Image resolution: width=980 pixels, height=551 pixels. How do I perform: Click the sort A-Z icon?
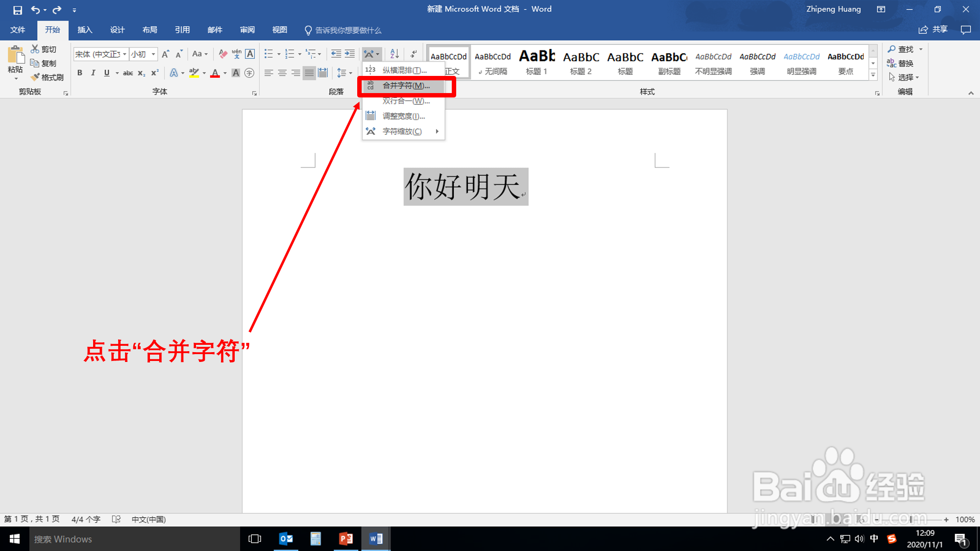tap(394, 54)
